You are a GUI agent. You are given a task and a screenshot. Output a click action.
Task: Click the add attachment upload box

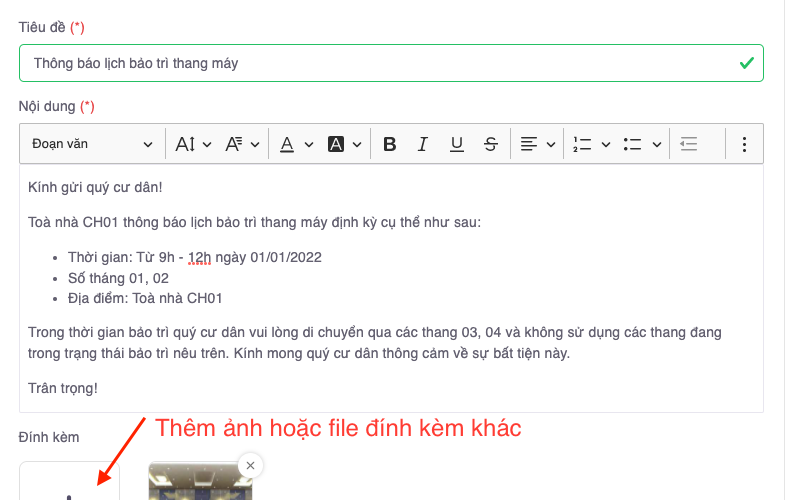click(x=69, y=485)
